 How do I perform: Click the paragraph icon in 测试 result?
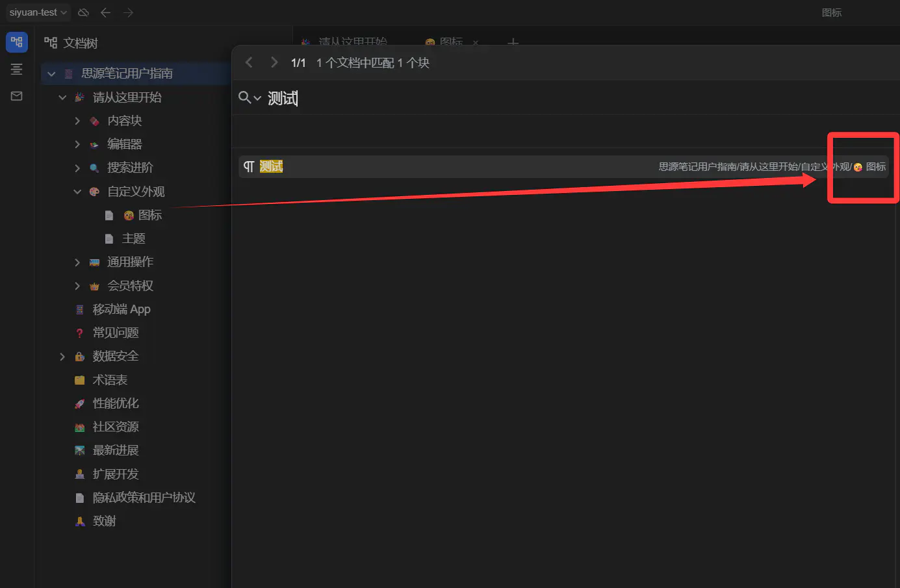coord(249,167)
